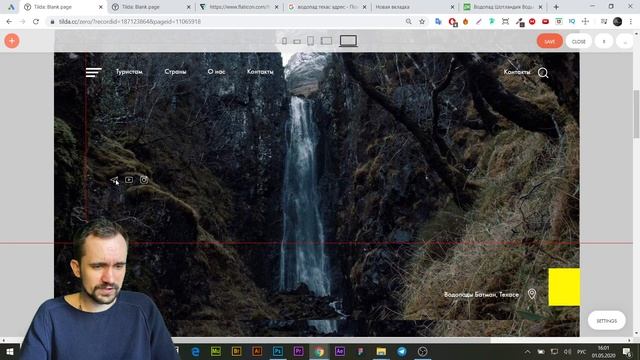Open Adobe Bridge from the taskbar

point(236,351)
